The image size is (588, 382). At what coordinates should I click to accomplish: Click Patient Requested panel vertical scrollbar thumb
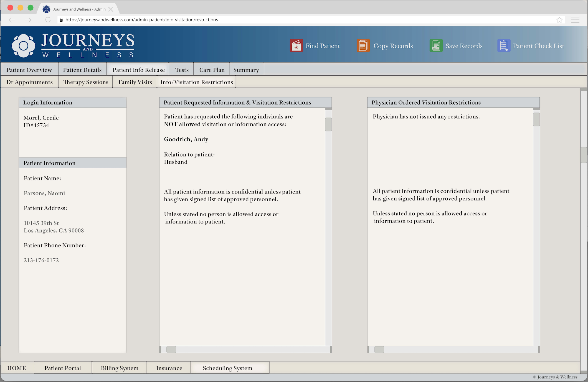(x=328, y=124)
